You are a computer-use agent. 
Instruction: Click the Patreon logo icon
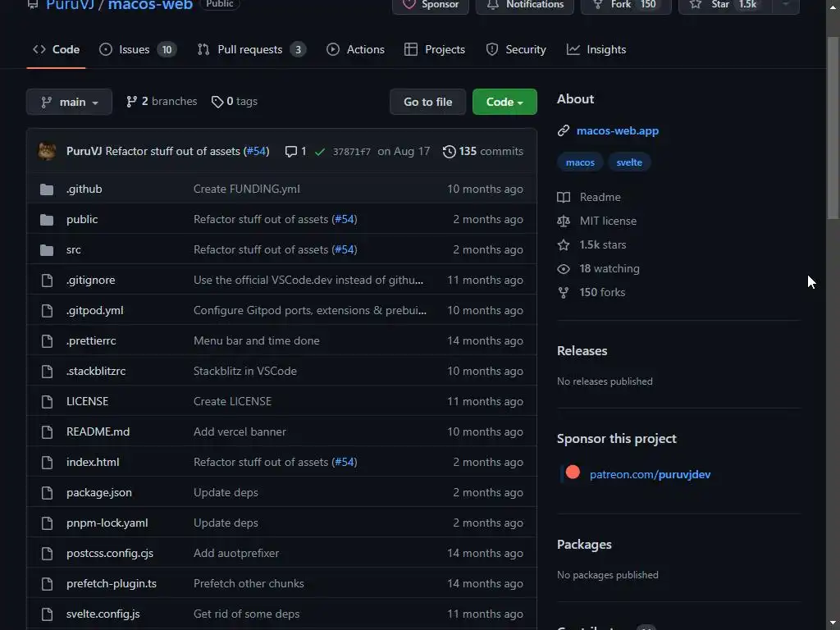[x=573, y=472]
